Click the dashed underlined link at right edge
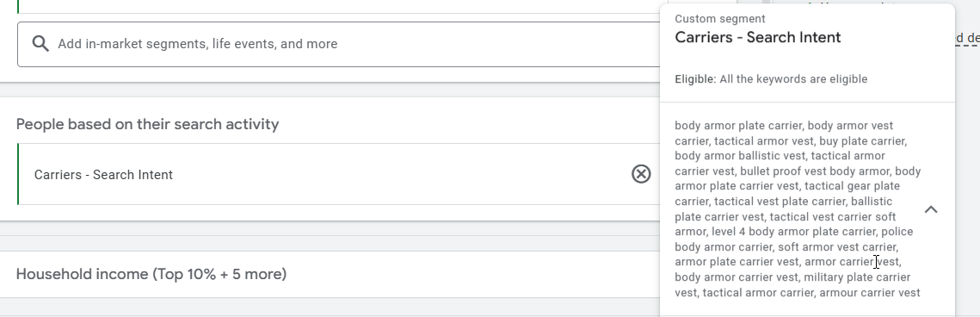The image size is (980, 317). [x=967, y=38]
